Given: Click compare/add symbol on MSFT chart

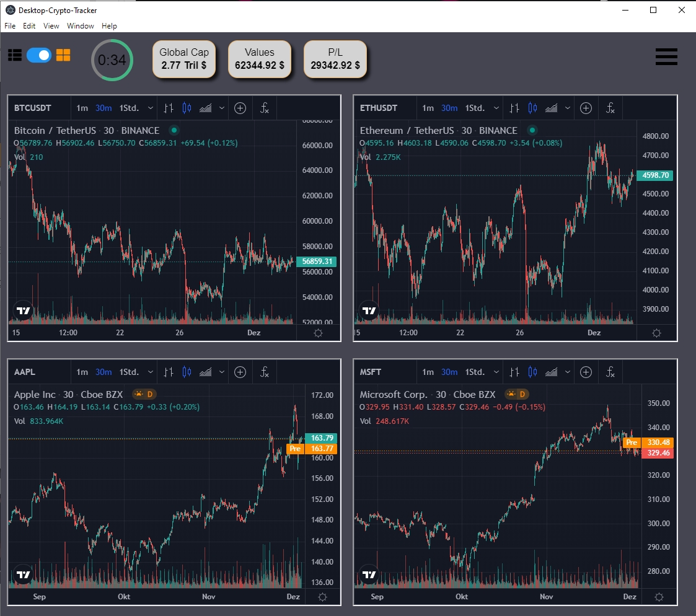Looking at the screenshot, I should coord(586,372).
